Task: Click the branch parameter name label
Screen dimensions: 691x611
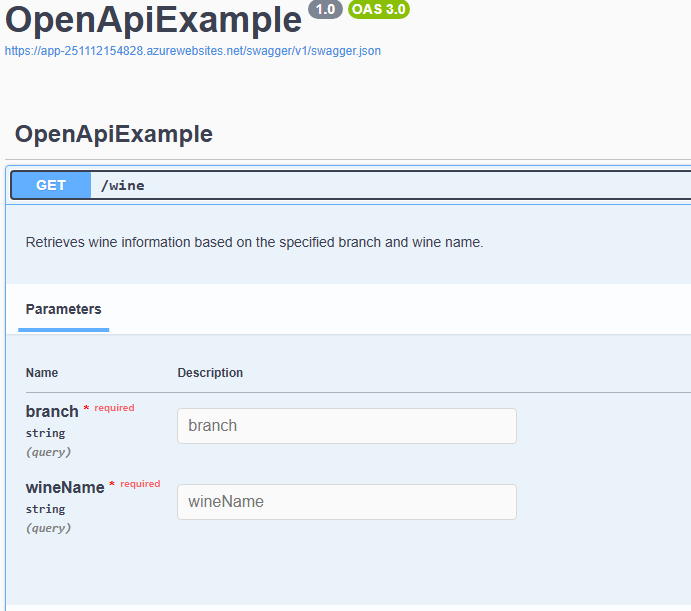Action: (x=52, y=411)
